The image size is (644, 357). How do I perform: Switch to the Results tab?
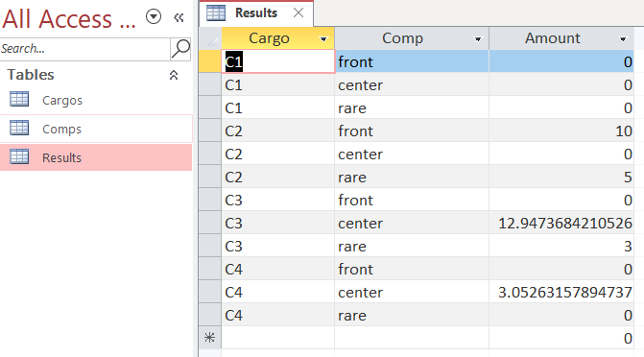[256, 13]
